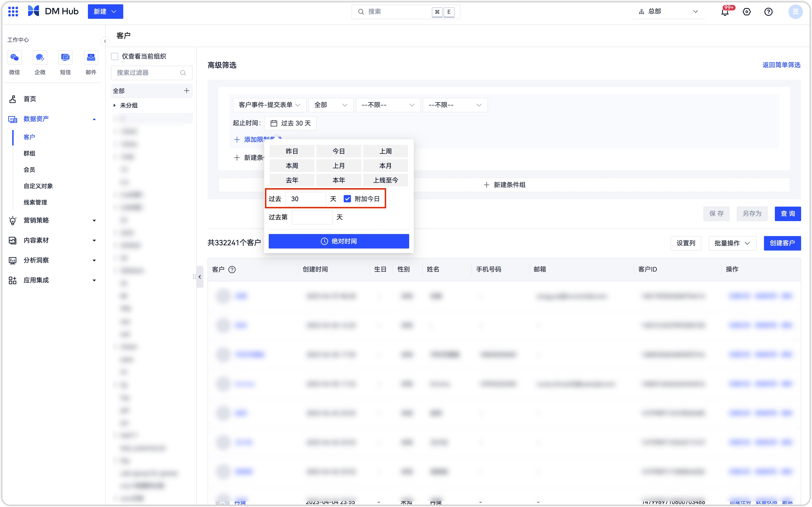The width and height of the screenshot is (812, 507).
Task: Open the help question mark icon
Action: [768, 12]
